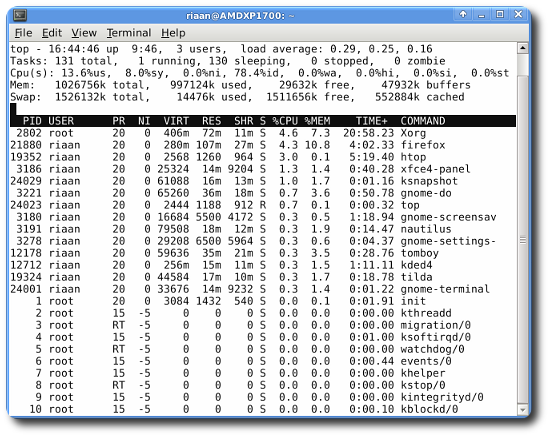Click the COMMAND column header

click(423, 121)
